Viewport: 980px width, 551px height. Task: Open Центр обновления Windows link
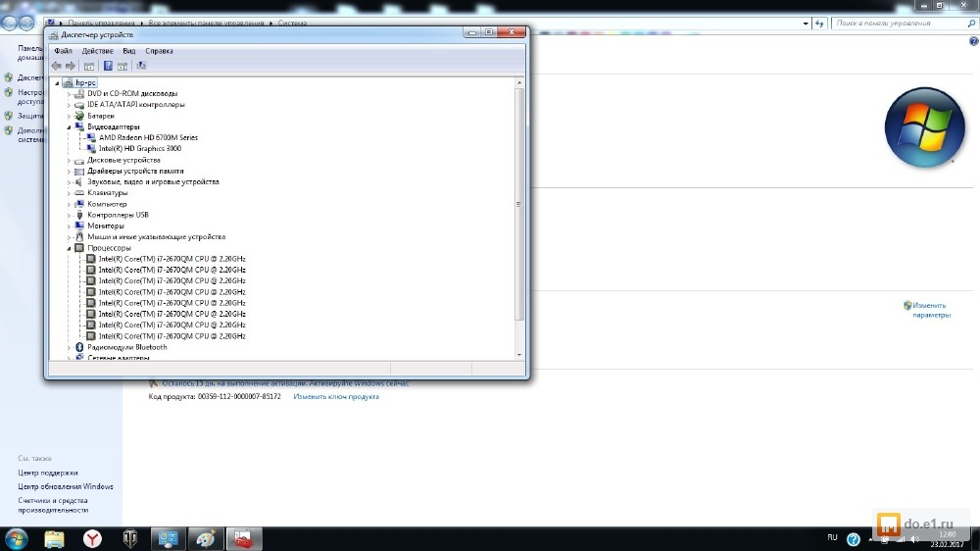point(66,486)
